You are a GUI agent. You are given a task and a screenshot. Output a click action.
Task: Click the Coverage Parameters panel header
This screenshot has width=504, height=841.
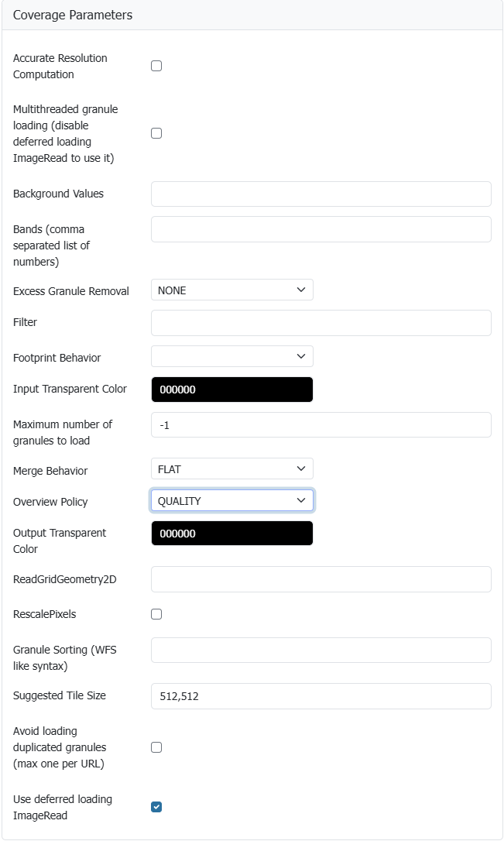coord(73,15)
